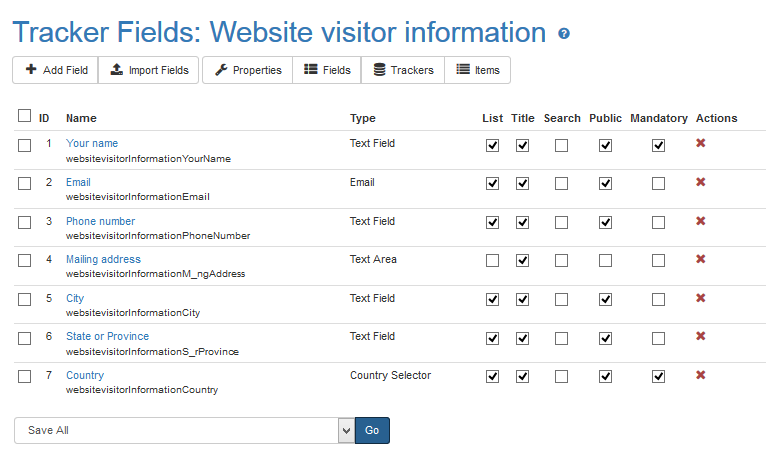This screenshot has width=781, height=465.
Task: Delete the "Your name" field
Action: click(x=701, y=144)
